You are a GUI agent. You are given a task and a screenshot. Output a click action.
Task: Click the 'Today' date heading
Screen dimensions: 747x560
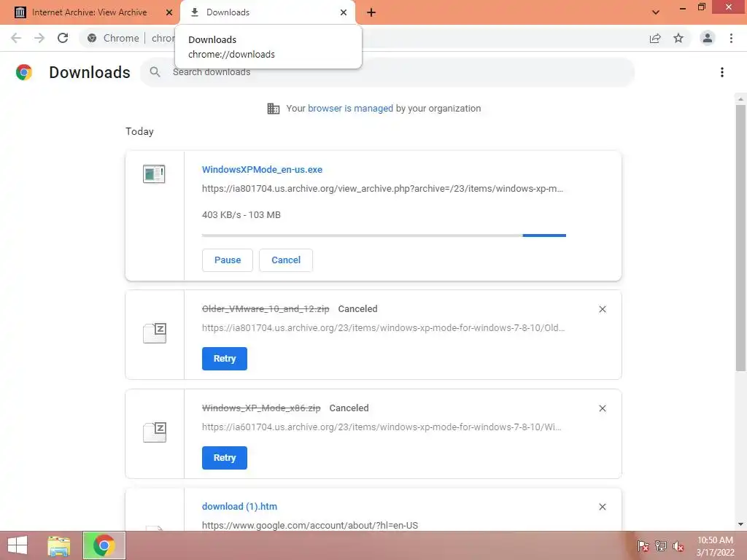[x=139, y=131]
